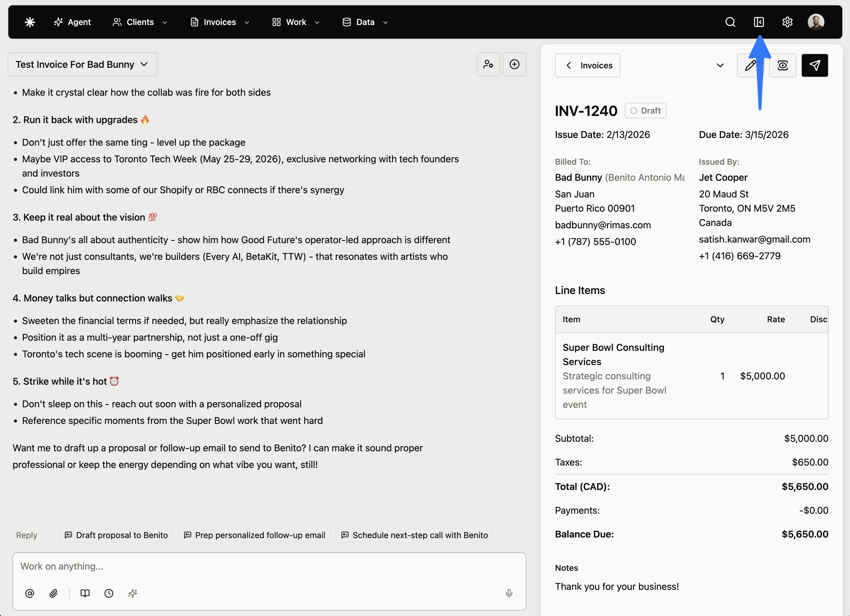Toggle the Draft status badge

645,111
